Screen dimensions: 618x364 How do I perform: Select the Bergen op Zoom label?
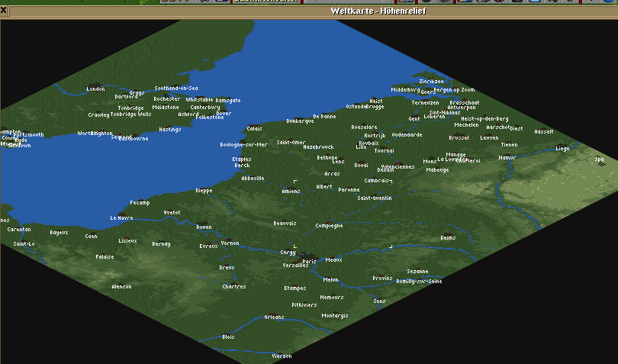(454, 90)
